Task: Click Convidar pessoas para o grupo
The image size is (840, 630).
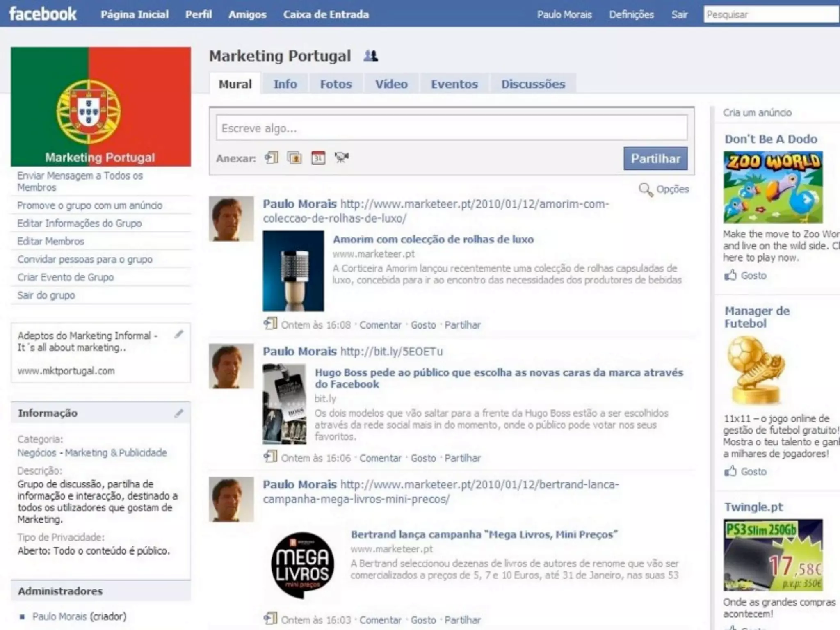Action: pyautogui.click(x=84, y=259)
